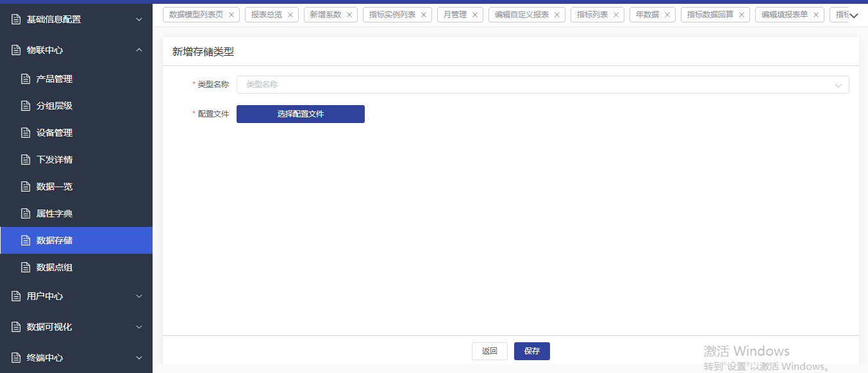Image resolution: width=868 pixels, height=373 pixels.
Task: Close the 报表总览 tab
Action: click(290, 15)
